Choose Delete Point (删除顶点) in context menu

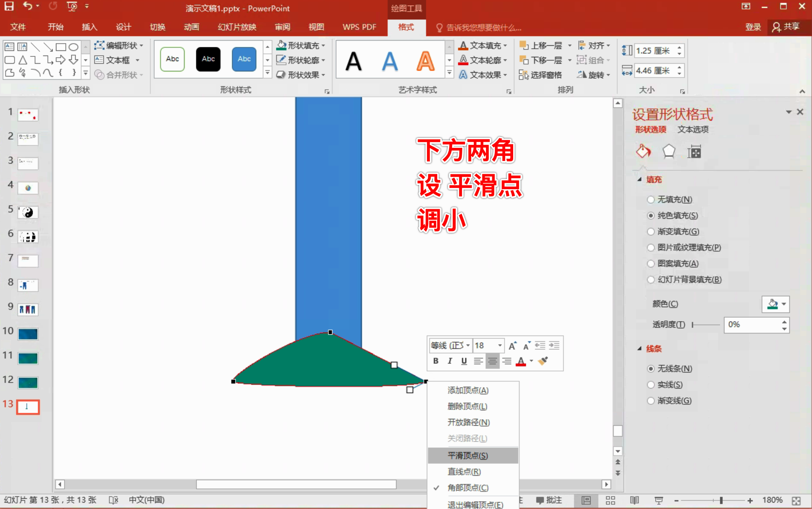473,406
